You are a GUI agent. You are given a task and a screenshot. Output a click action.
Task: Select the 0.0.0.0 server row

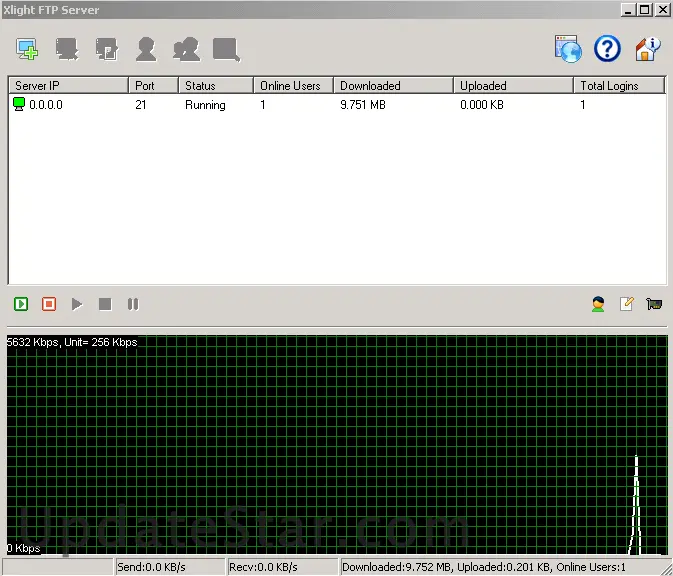point(46,105)
